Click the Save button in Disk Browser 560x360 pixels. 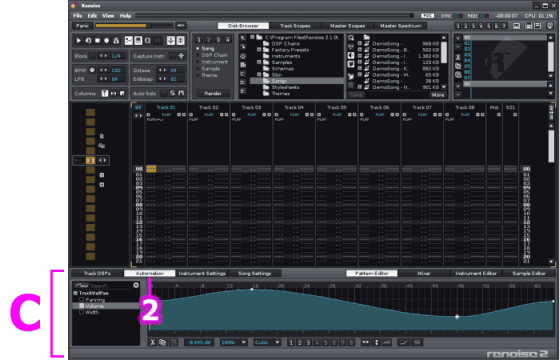(356, 95)
